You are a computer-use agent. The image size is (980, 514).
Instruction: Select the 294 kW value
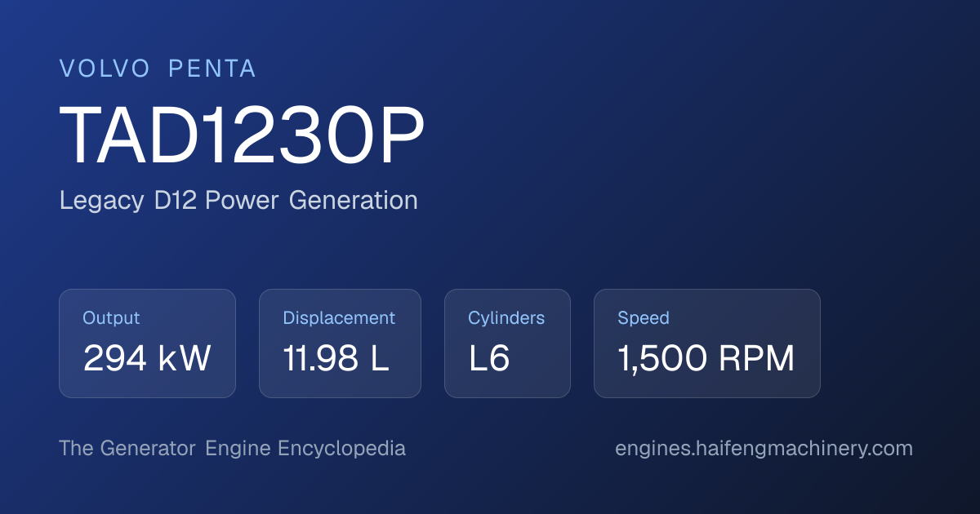point(147,359)
